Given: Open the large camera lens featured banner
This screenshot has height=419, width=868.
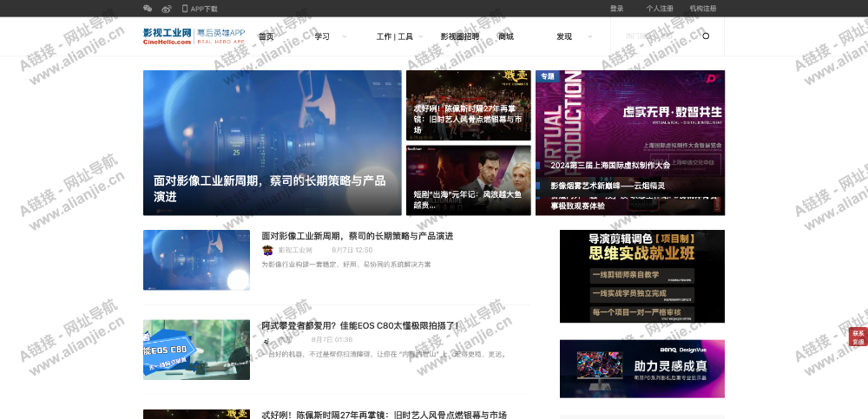Looking at the screenshot, I should pos(273,143).
